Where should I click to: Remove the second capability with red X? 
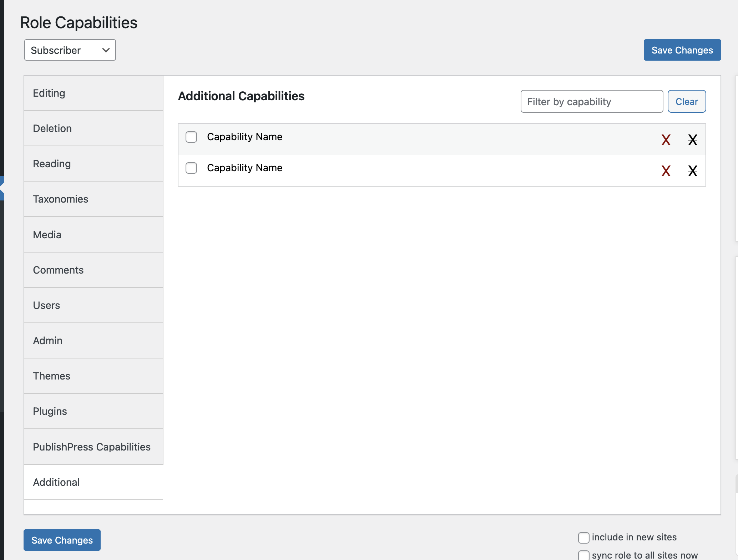tap(665, 171)
